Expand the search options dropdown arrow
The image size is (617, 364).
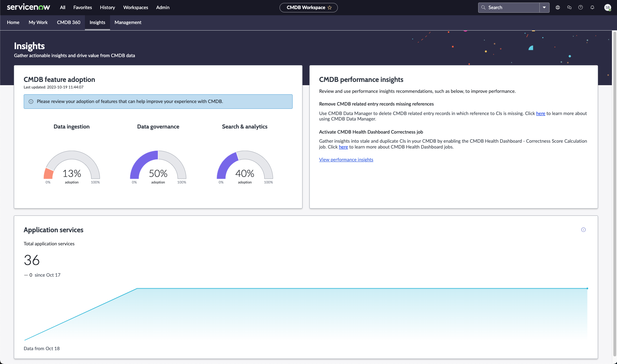544,7
